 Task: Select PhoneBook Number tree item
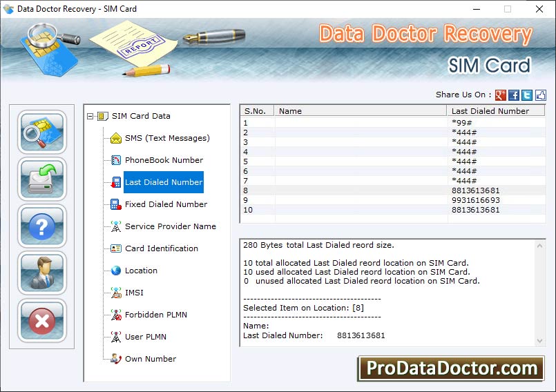[164, 160]
